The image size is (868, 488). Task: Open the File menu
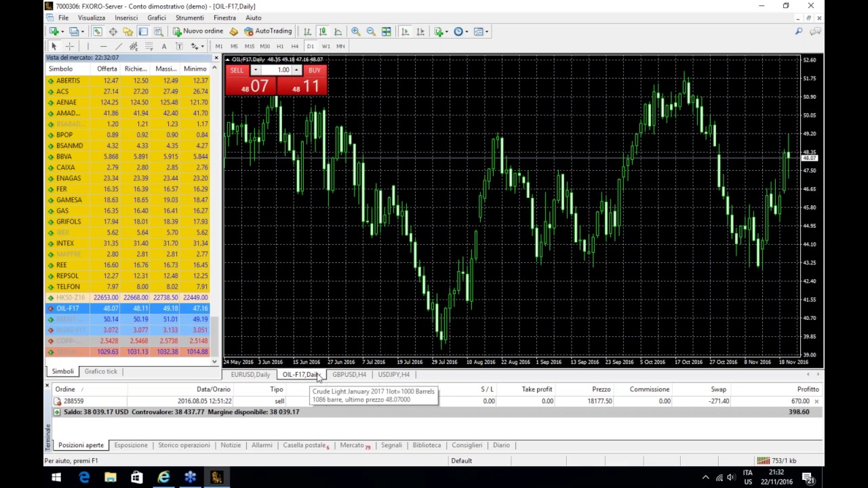(63, 18)
